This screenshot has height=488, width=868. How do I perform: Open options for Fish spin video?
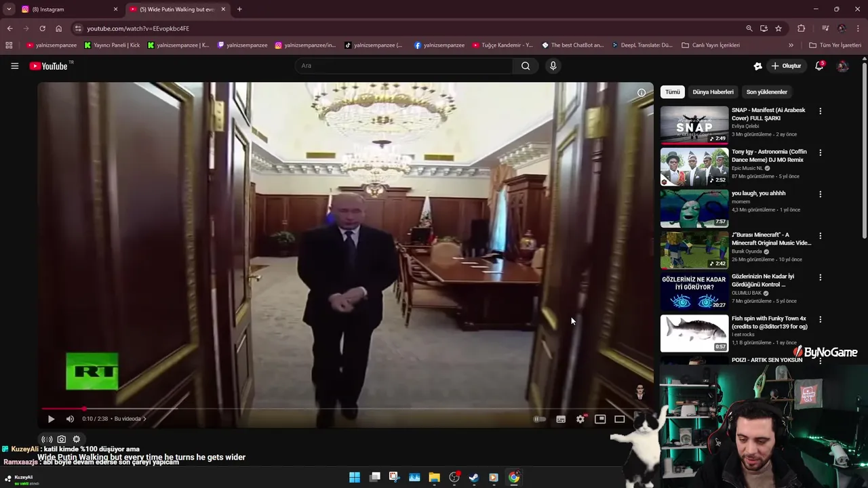(820, 319)
